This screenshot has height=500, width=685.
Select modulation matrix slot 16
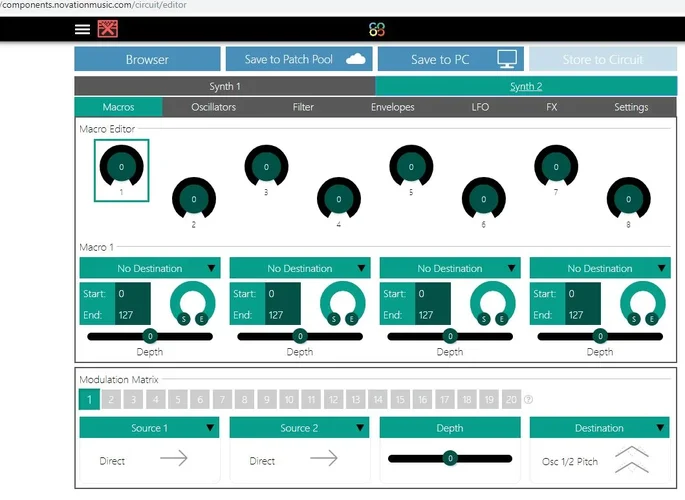(422, 399)
